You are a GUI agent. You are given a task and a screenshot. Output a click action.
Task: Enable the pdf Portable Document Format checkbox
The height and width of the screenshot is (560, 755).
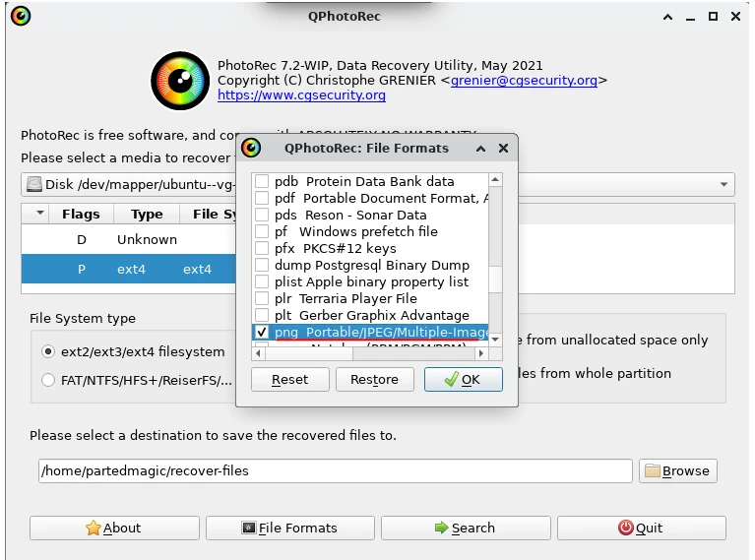(262, 198)
